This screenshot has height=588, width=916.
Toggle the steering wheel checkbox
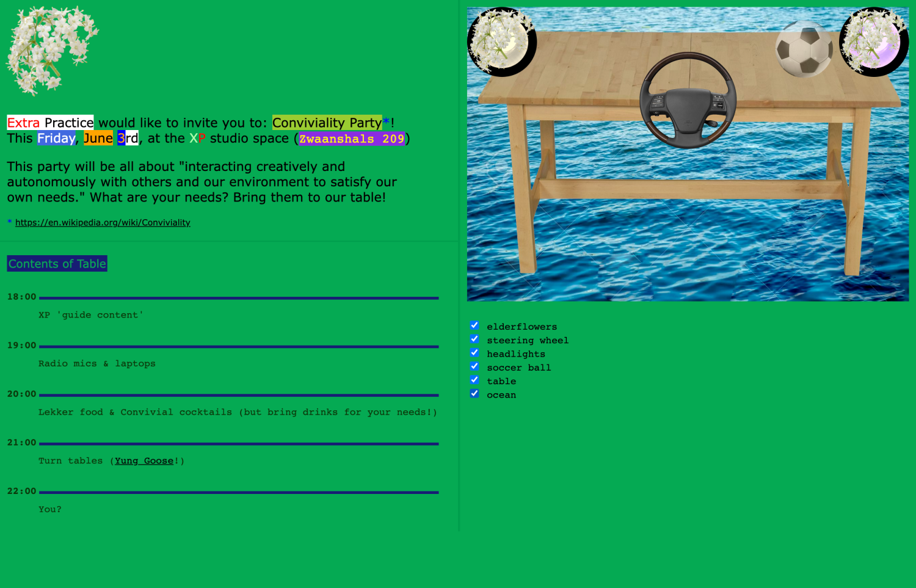[474, 339]
